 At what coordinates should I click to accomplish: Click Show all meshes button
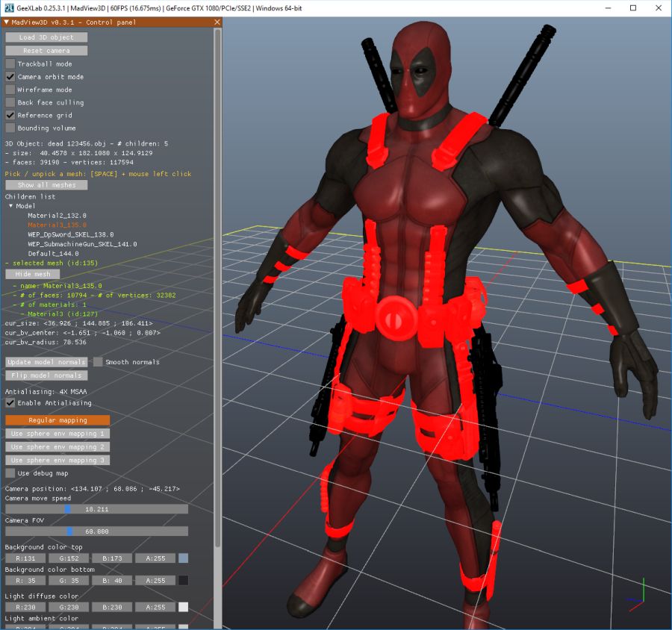[46, 184]
